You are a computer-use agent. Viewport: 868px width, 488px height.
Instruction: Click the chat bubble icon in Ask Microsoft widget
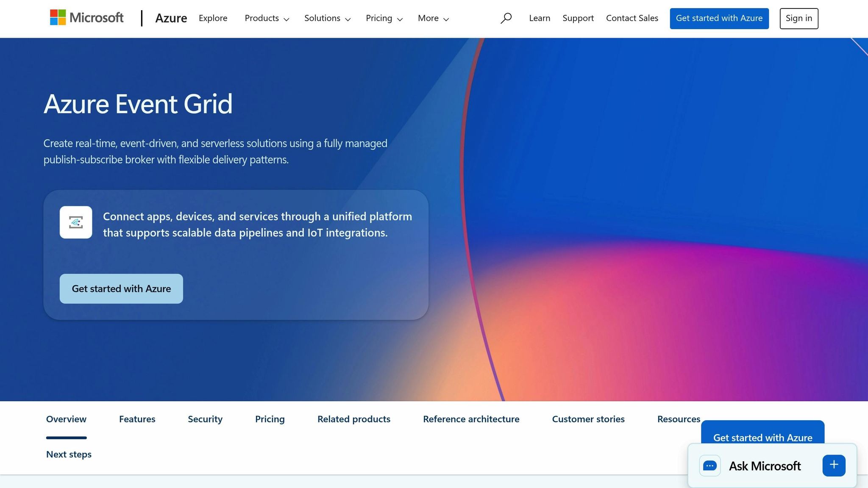[x=710, y=465]
